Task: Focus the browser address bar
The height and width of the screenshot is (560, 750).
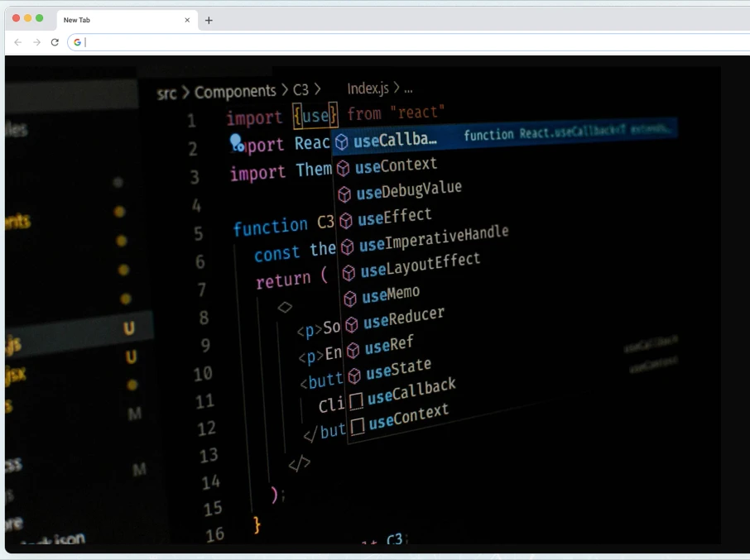Action: pyautogui.click(x=411, y=42)
